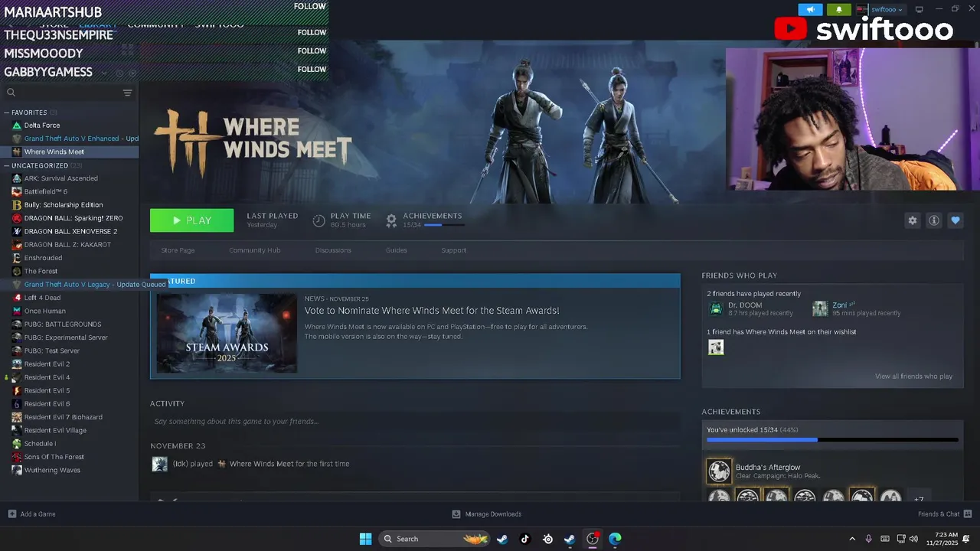Switch to the Discussions tab

pyautogui.click(x=333, y=250)
